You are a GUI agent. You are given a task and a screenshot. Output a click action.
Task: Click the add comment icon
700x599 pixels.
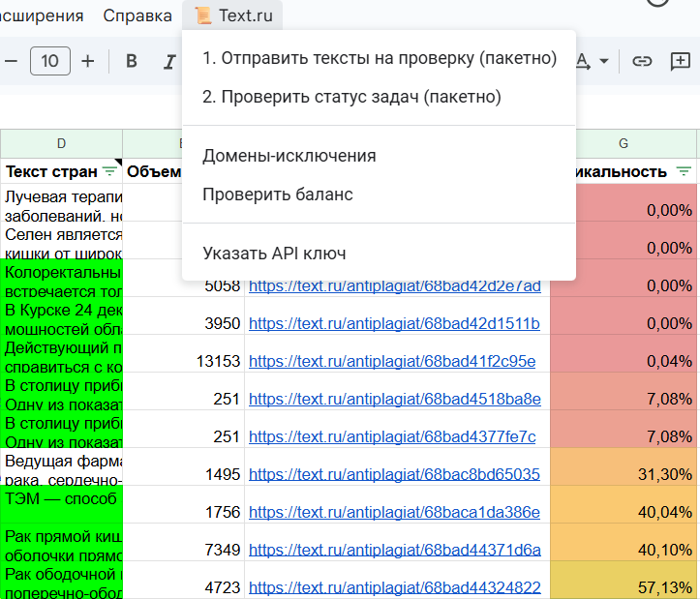point(680,61)
